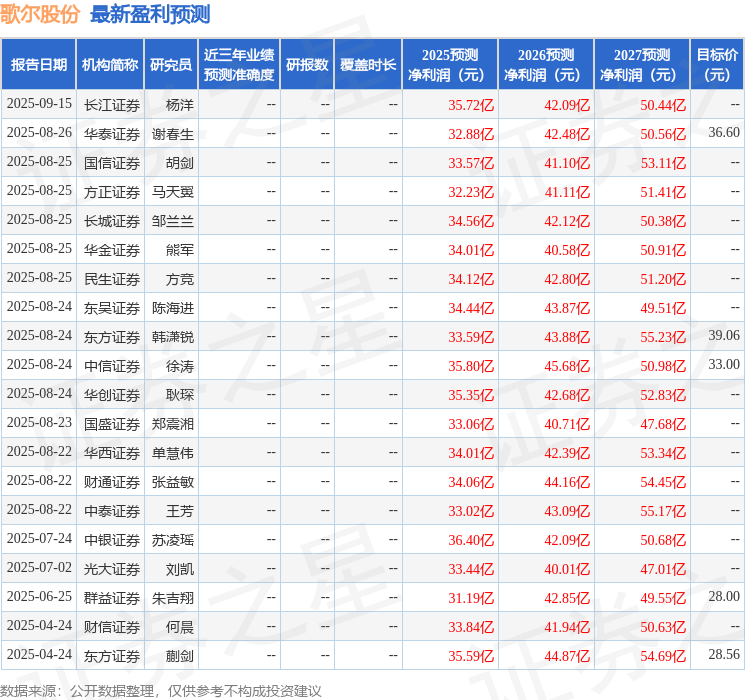The height and width of the screenshot is (700, 745).
Task: Click the 近三年业绩预测准确度 column header
Action: (x=239, y=64)
